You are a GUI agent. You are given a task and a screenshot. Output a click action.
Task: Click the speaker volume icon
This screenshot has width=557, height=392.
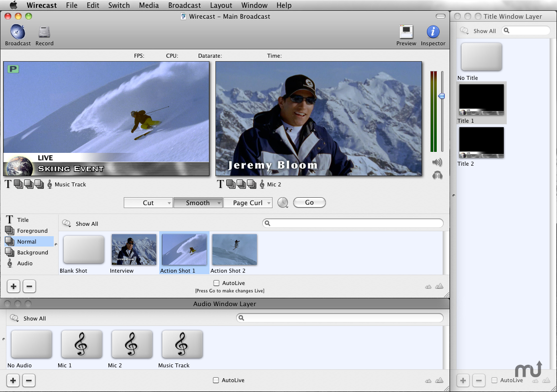(x=437, y=162)
